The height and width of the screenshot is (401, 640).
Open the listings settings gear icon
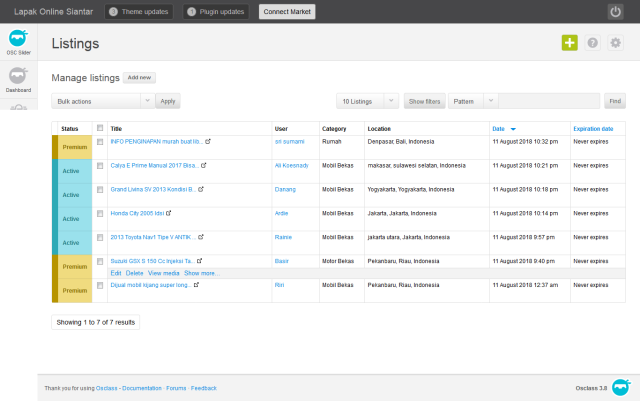tap(616, 43)
